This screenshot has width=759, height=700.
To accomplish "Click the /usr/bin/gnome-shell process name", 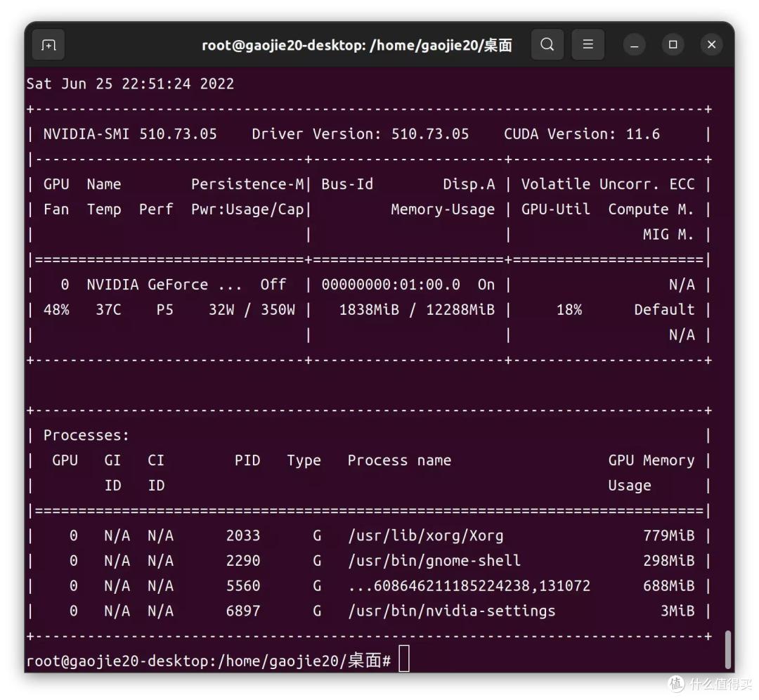I will [434, 561].
